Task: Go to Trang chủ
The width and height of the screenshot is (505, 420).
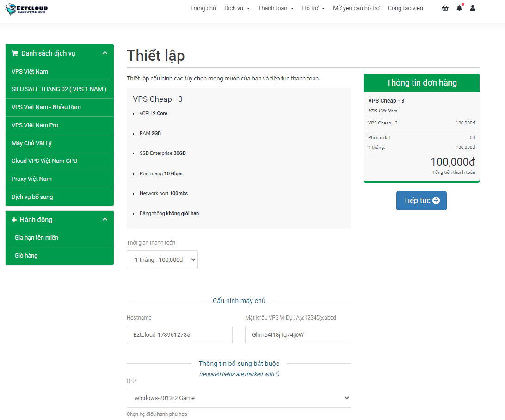Action: [x=203, y=8]
